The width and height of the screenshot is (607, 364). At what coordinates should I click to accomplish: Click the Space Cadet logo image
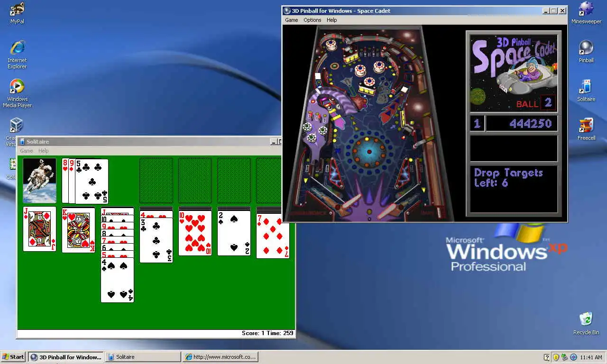click(x=514, y=72)
